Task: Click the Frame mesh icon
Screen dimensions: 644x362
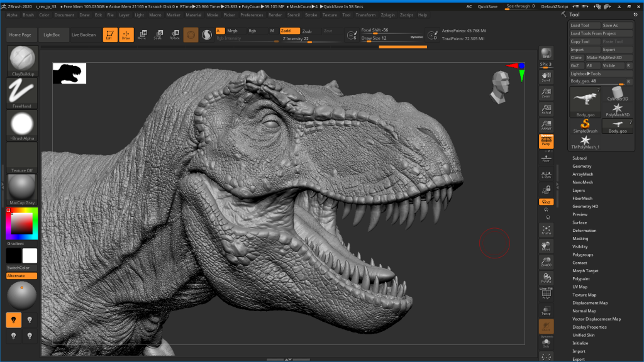Action: point(546,230)
